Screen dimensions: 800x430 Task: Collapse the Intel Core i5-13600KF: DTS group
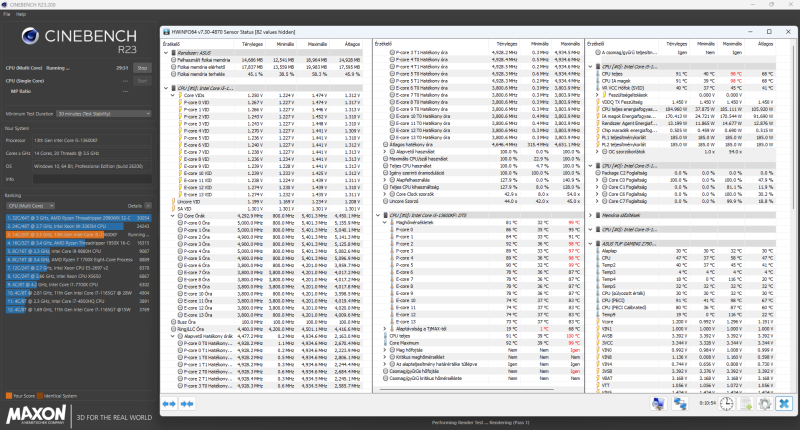tap(378, 215)
